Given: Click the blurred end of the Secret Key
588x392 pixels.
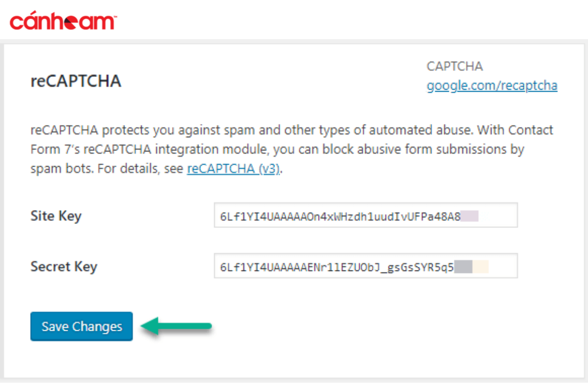Looking at the screenshot, I should pos(471,267).
